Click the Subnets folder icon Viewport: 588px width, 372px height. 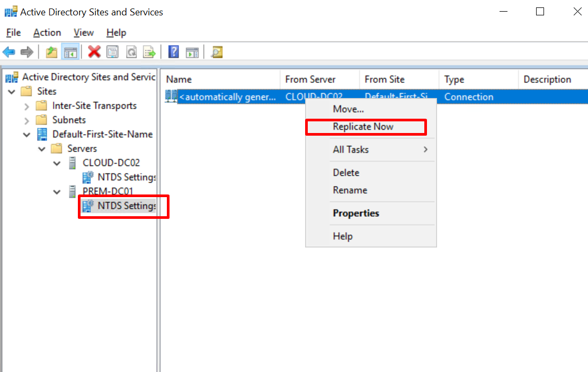(x=41, y=120)
